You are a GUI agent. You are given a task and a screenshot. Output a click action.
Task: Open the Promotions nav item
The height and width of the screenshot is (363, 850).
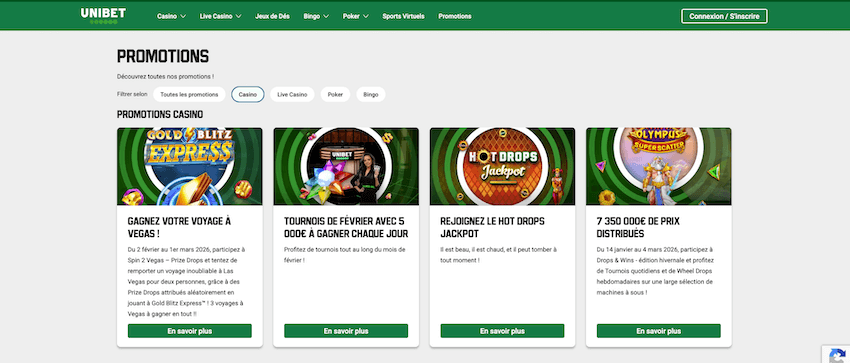(455, 16)
